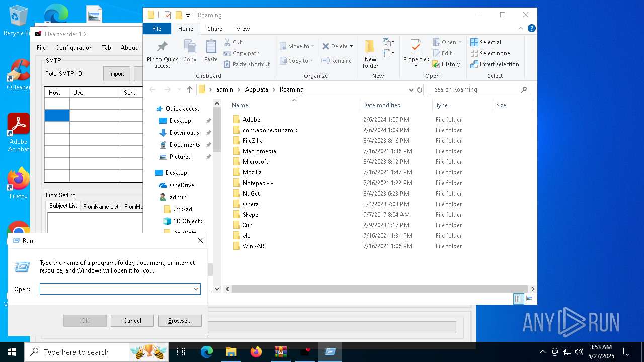Expand the Open dropdown in ribbon
Screen dimensions: 644x362
point(460,42)
